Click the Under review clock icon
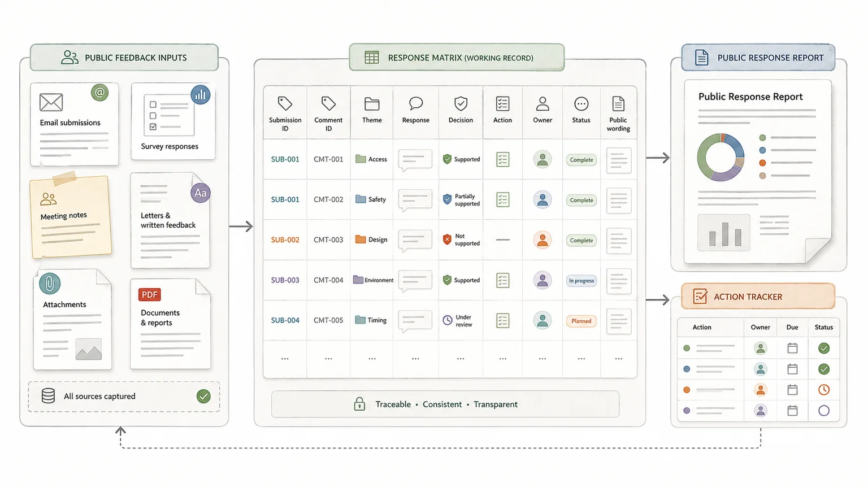Viewport: 868px width, 488px height. click(x=448, y=320)
